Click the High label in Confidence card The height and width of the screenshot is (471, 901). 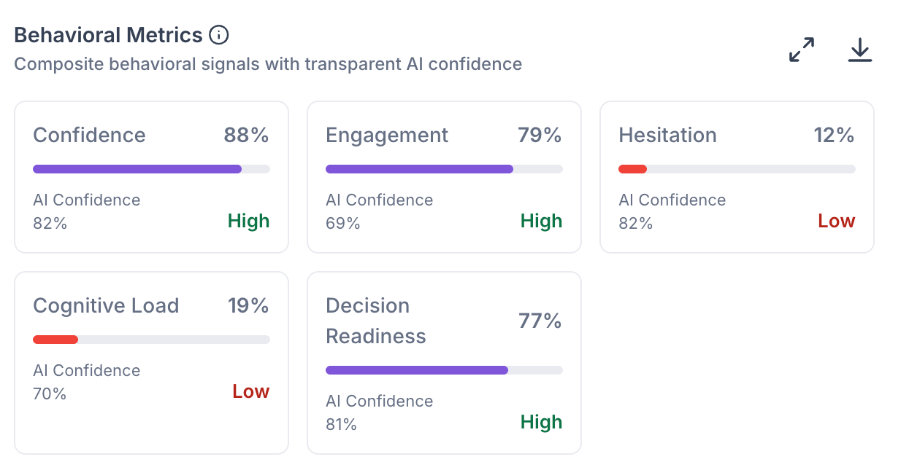(248, 221)
